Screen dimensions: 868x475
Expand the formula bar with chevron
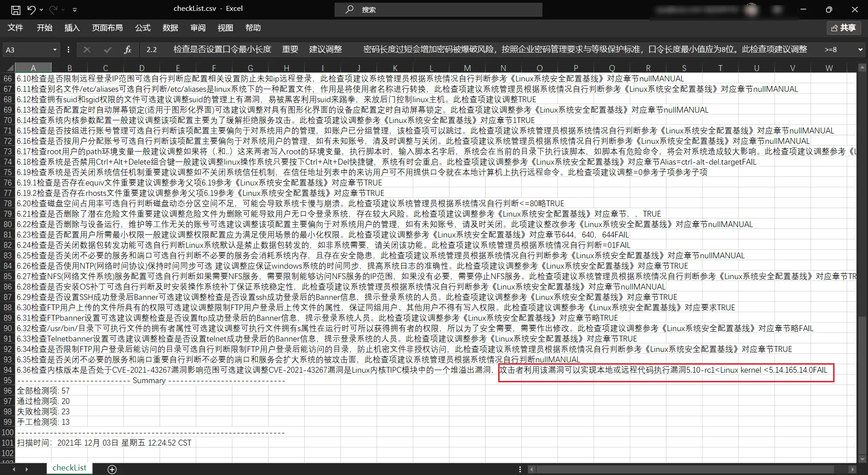pyautogui.click(x=860, y=50)
